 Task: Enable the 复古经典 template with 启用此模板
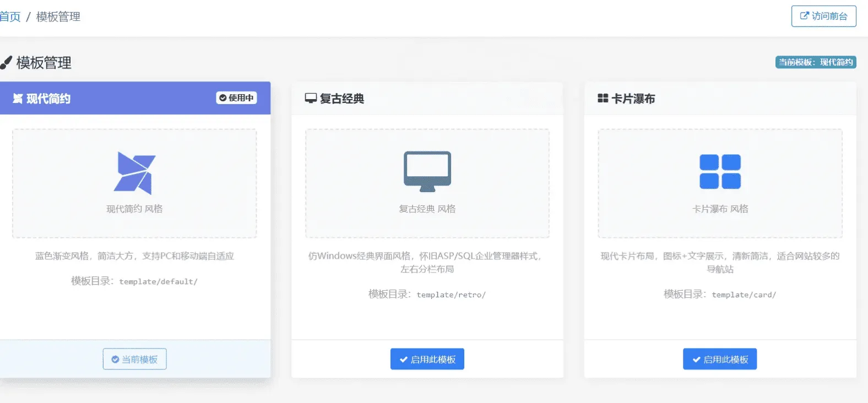pos(427,359)
